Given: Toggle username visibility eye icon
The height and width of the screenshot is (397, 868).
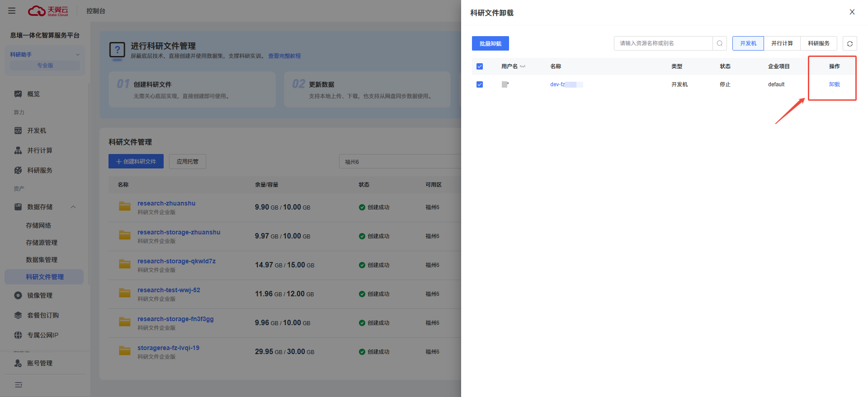Looking at the screenshot, I should coord(523,66).
